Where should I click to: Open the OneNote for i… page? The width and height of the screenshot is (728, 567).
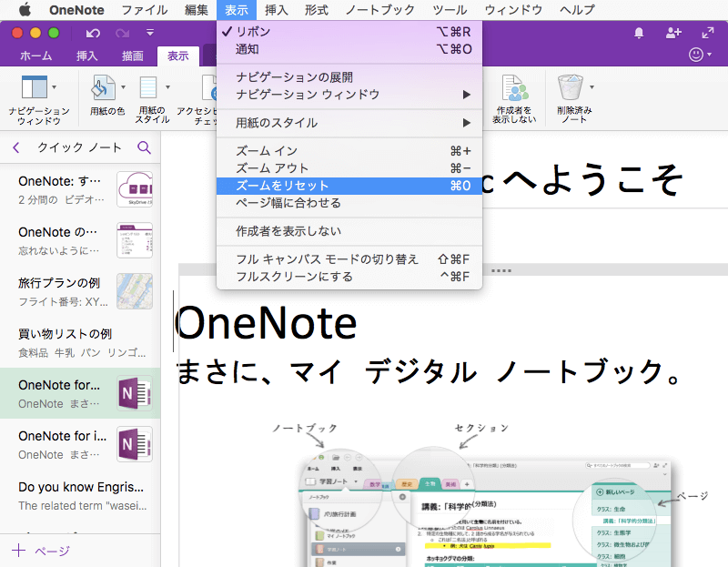[x=80, y=445]
